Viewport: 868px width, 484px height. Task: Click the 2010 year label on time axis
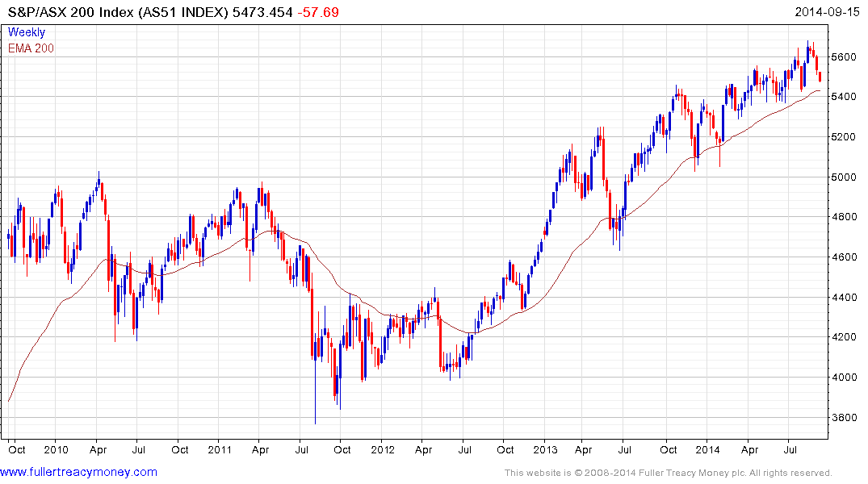click(x=56, y=449)
